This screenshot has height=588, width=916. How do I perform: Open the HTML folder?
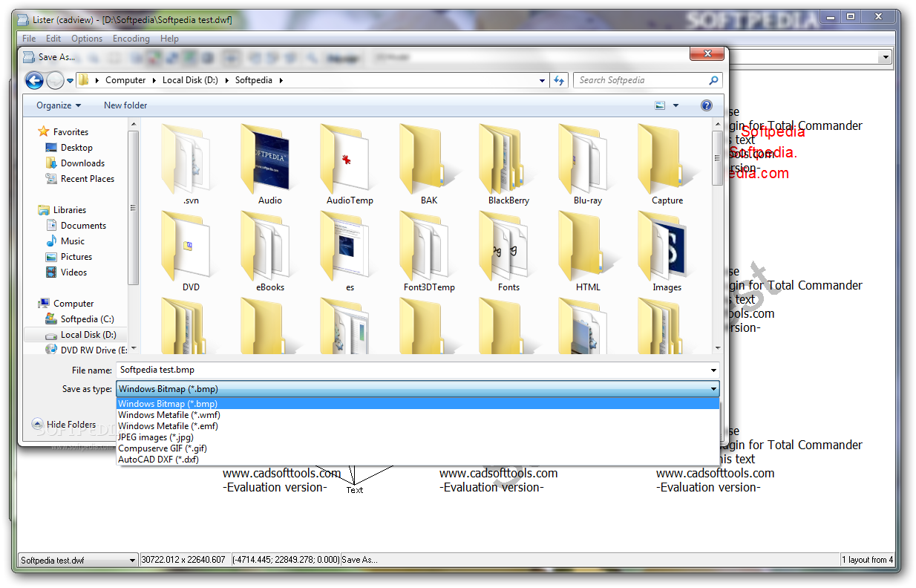(x=588, y=252)
